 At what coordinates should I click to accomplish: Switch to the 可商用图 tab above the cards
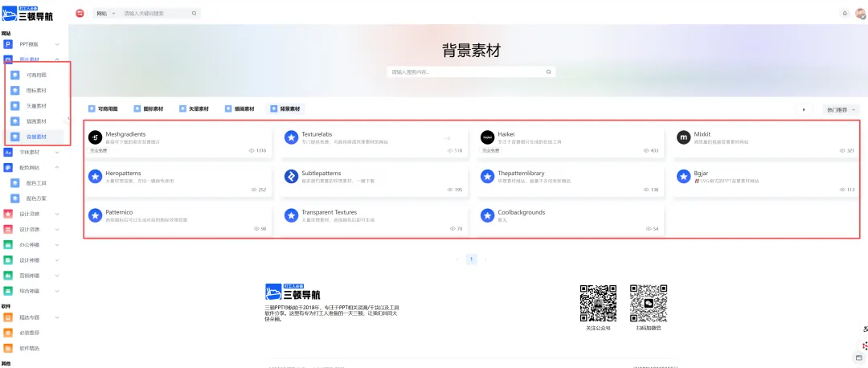(x=103, y=109)
